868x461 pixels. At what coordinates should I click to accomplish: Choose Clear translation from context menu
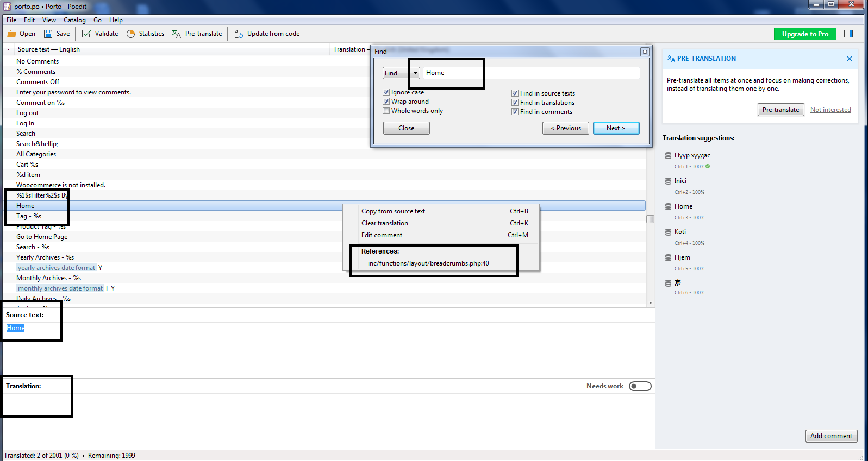(x=441, y=223)
